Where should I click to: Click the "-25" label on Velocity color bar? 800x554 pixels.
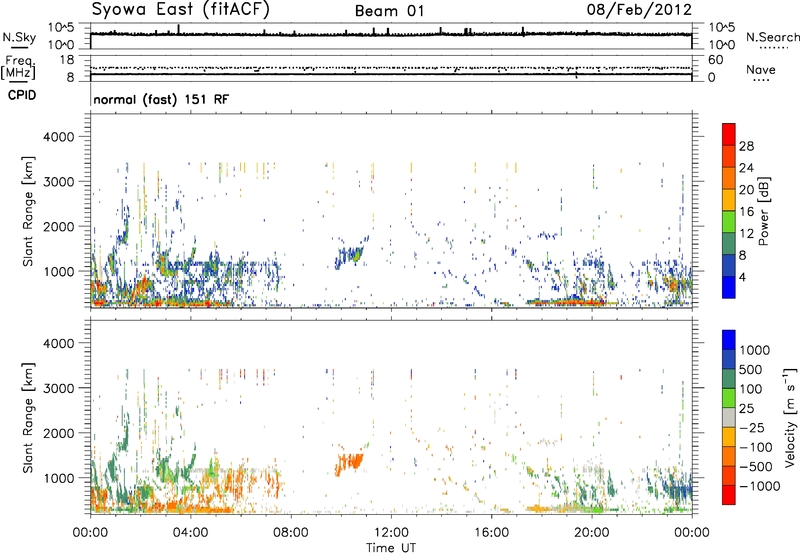(x=751, y=427)
